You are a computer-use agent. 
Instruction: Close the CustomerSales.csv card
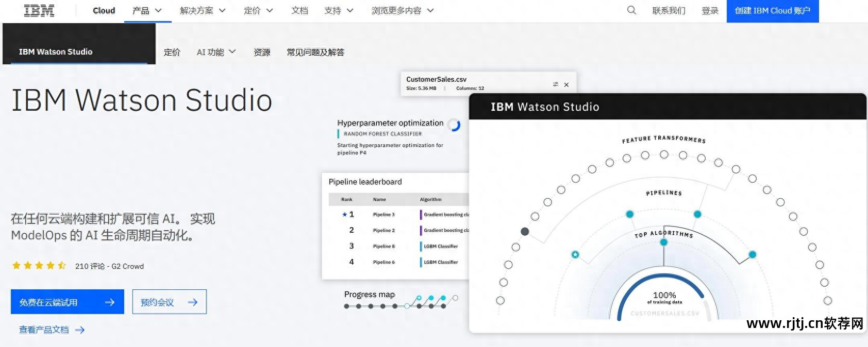[566, 84]
